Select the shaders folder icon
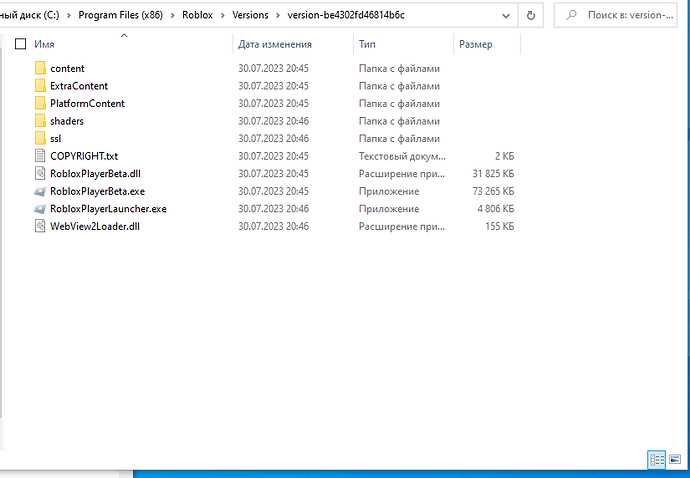690x478 pixels. click(40, 121)
